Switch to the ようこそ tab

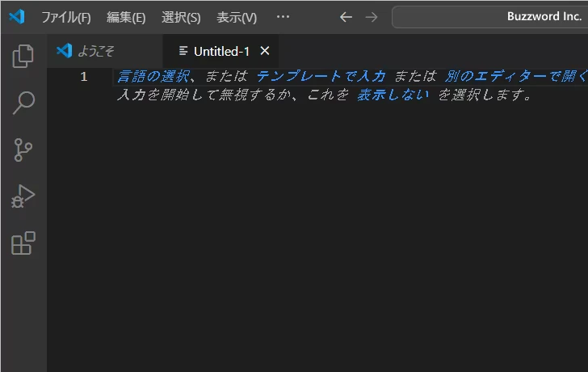105,51
